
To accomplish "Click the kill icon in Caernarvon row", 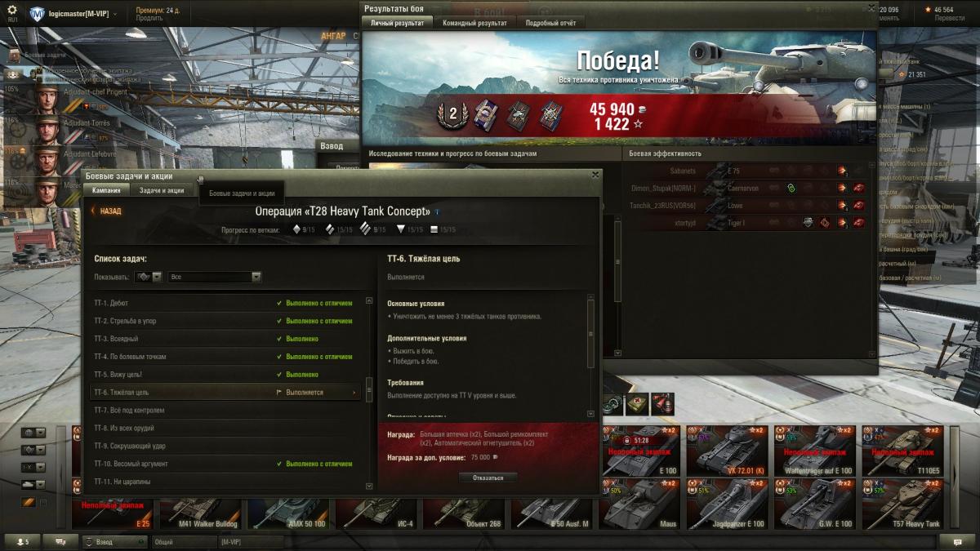I will (x=859, y=188).
